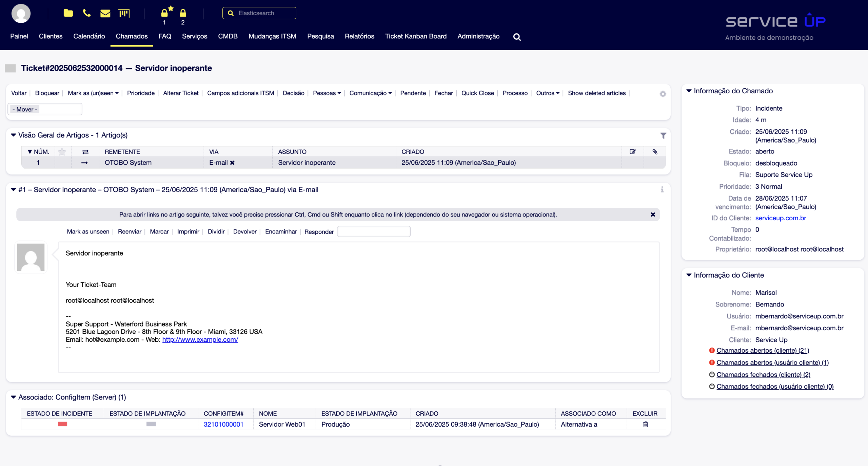Create a new email ticket via envelope icon
This screenshot has width=868, height=466.
(105, 13)
